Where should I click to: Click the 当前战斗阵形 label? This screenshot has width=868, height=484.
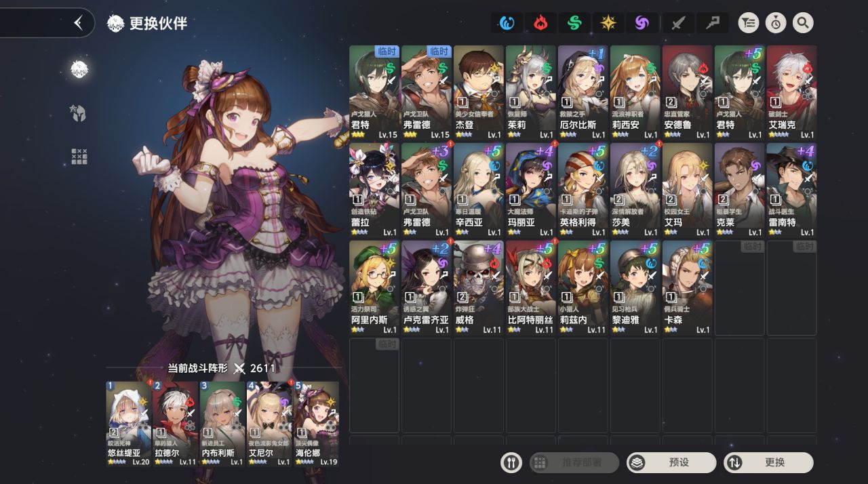pyautogui.click(x=198, y=368)
